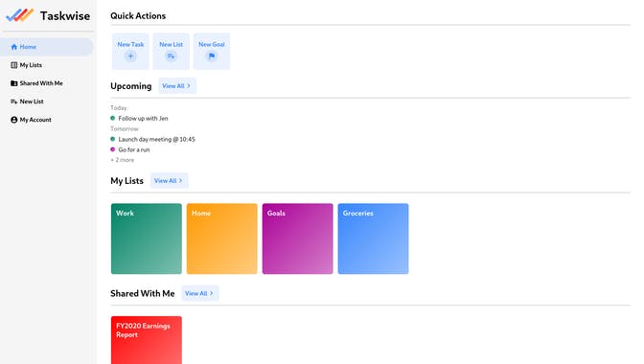Click the 'Quick Actions' heading
The width and height of the screenshot is (644, 364).
[138, 16]
